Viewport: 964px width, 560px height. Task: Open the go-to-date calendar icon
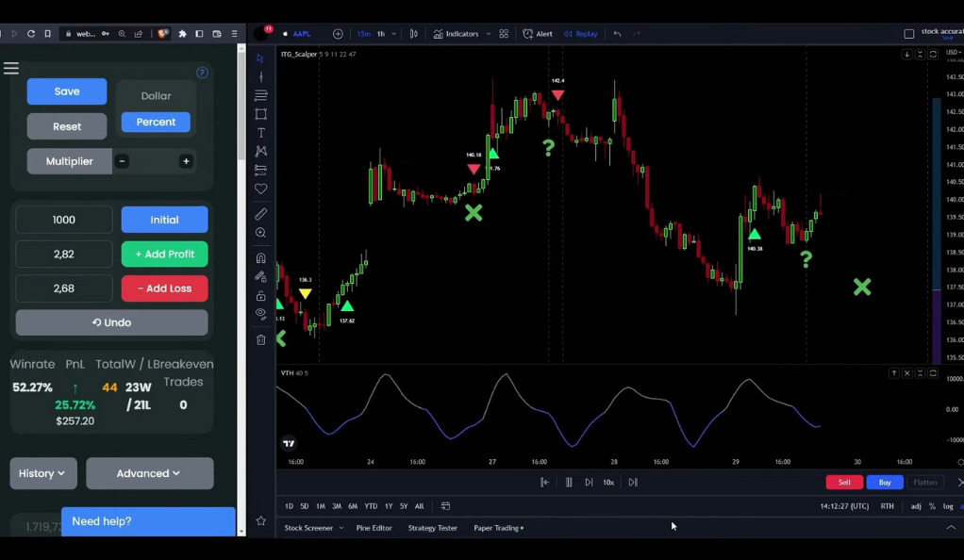pos(446,506)
